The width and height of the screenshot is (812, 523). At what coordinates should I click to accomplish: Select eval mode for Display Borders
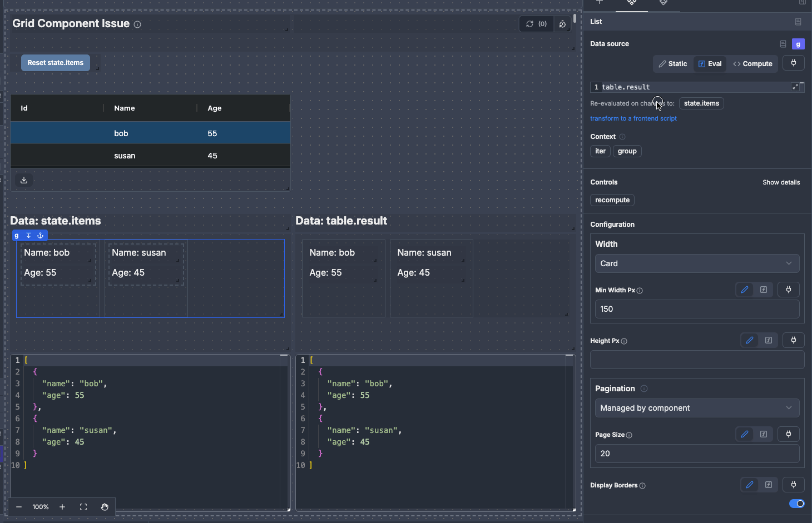pos(769,485)
